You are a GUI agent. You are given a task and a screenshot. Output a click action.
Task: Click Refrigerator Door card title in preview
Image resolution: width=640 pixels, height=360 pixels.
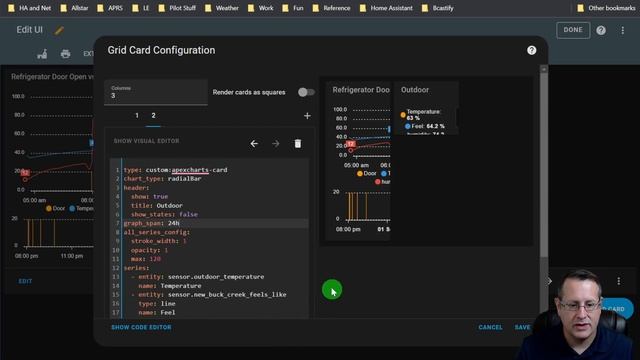tap(361, 90)
